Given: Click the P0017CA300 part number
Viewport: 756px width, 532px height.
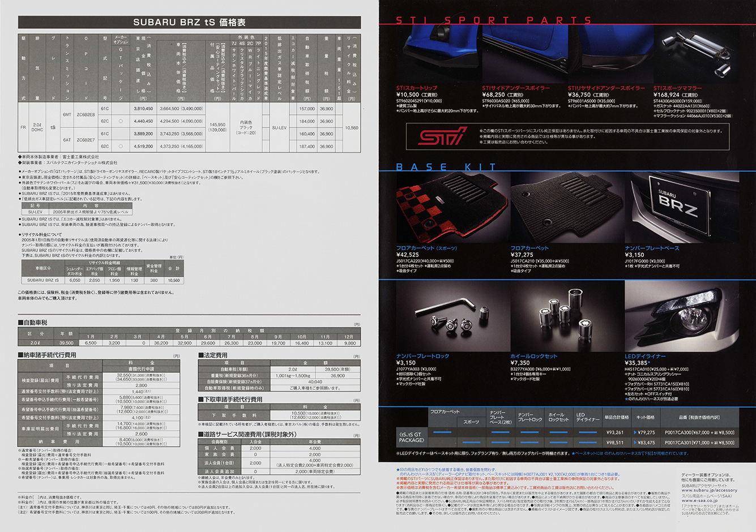Looking at the screenshot, I should tap(677, 432).
